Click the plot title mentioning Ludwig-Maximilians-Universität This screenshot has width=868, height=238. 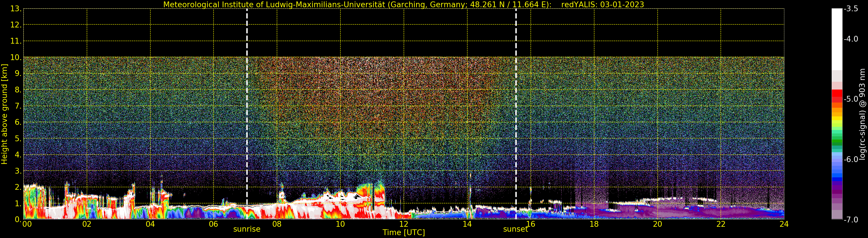pyautogui.click(x=403, y=4)
